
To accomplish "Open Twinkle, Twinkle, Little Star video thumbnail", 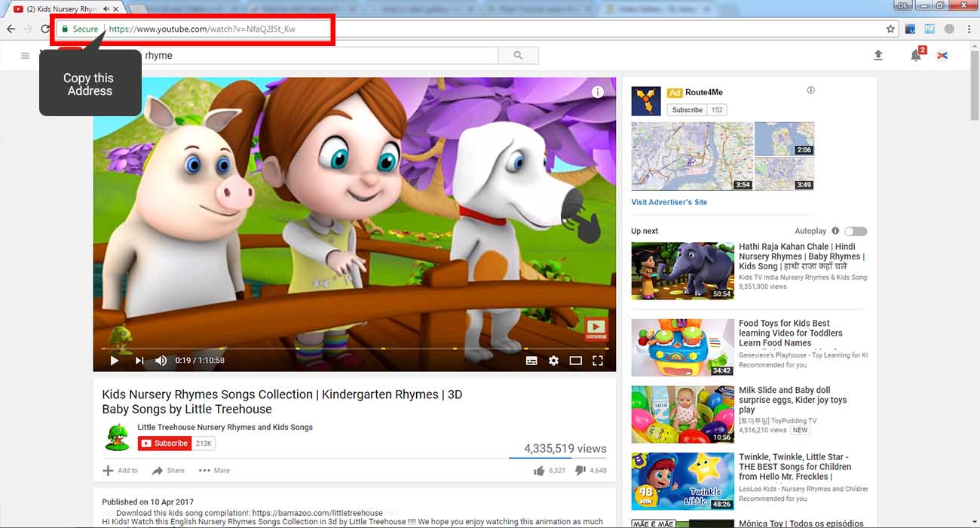I will click(683, 481).
